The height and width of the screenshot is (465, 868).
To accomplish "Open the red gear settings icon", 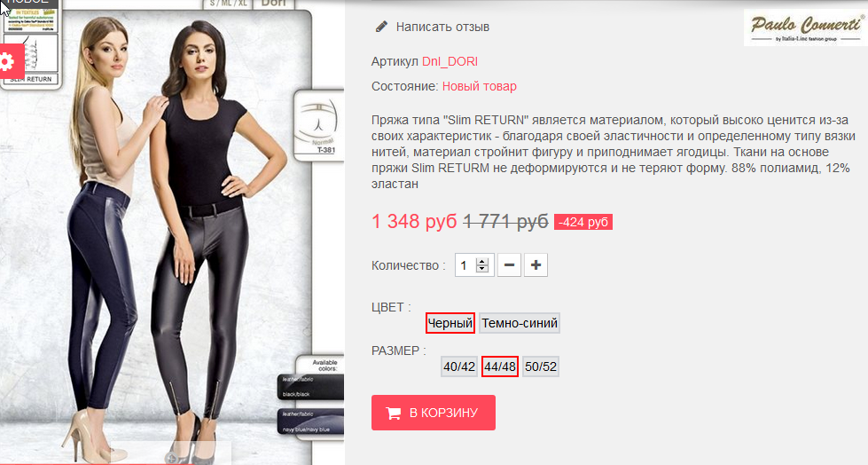I will (10, 61).
